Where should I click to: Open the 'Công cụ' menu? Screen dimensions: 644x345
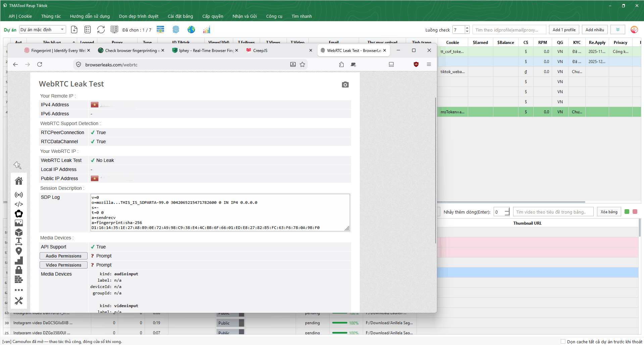coord(274,16)
